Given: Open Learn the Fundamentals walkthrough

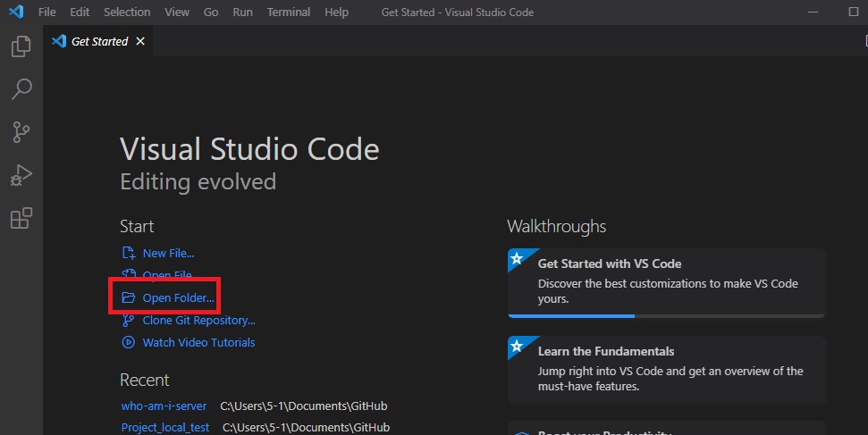Looking at the screenshot, I should (667, 370).
